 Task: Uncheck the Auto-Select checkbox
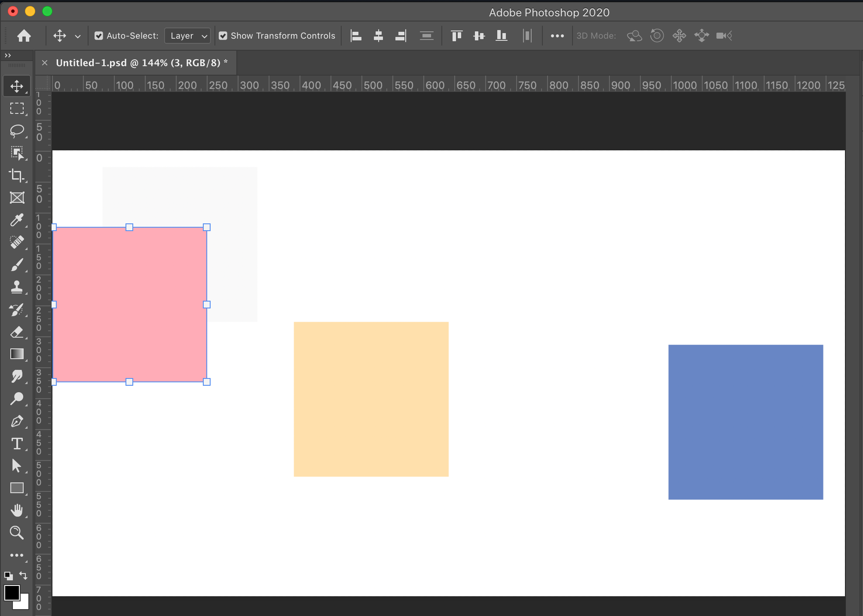[x=99, y=36]
